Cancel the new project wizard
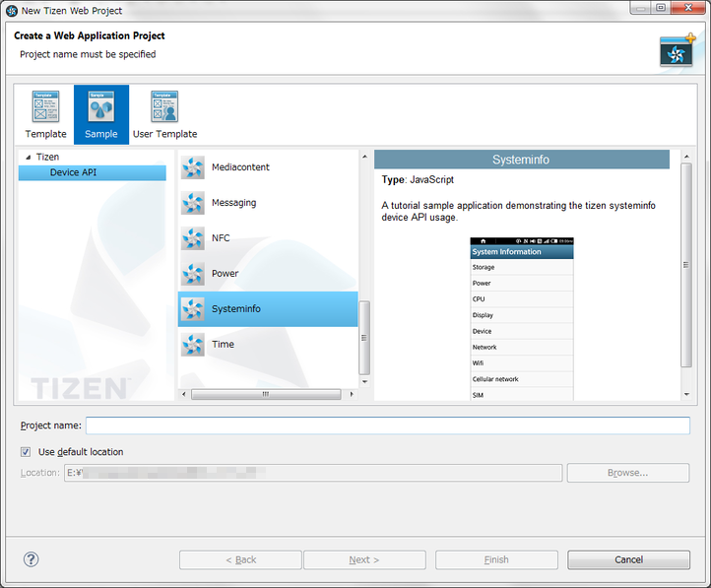The width and height of the screenshot is (711, 588). pyautogui.click(x=628, y=559)
